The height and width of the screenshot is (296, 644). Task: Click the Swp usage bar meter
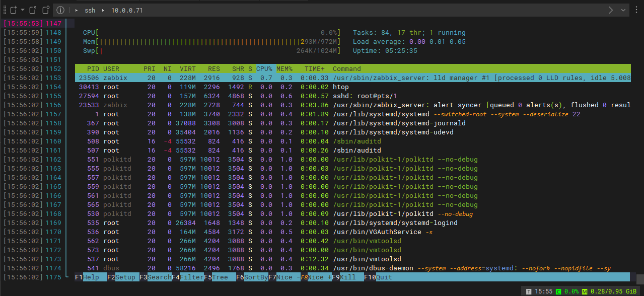point(212,51)
